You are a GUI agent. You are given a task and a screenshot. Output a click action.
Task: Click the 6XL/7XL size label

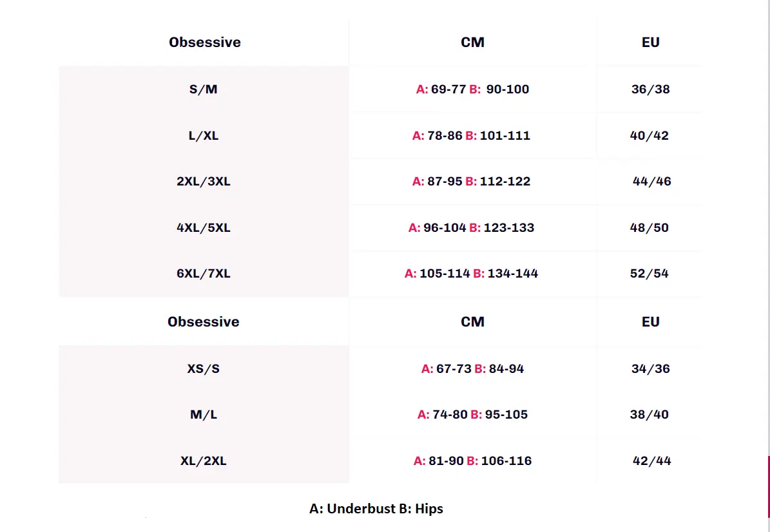click(x=204, y=274)
